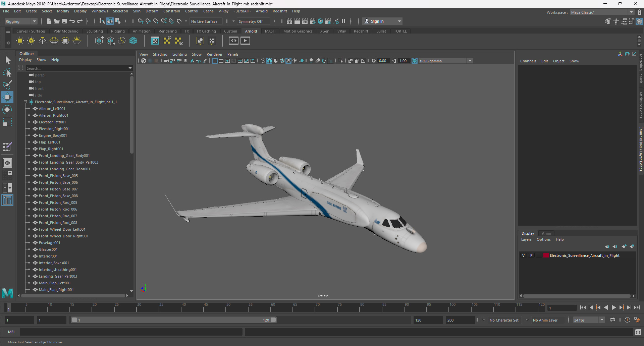
Task: Click the Outliner layout icon in toolbox
Action: (7, 200)
